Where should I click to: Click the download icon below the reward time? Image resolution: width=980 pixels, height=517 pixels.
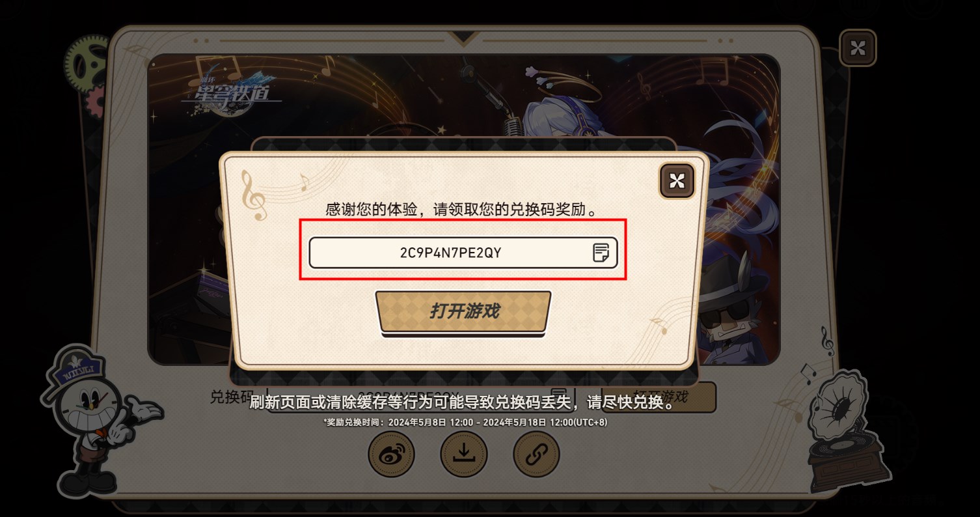pos(464,454)
